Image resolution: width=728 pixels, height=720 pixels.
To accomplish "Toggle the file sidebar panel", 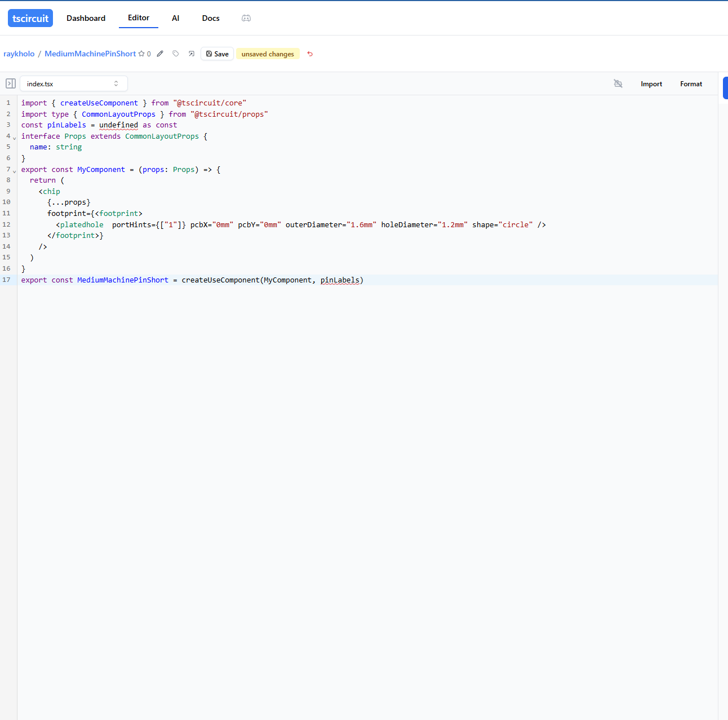I will (x=11, y=84).
